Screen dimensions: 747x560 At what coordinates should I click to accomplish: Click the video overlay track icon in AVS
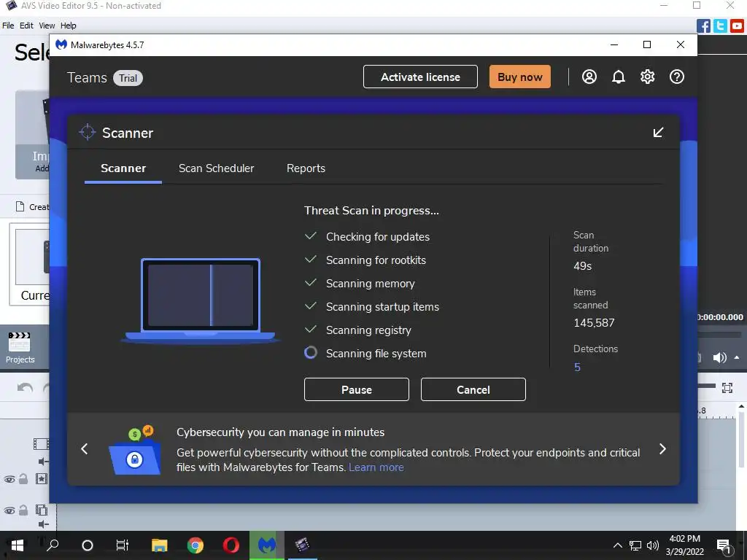[x=42, y=510]
